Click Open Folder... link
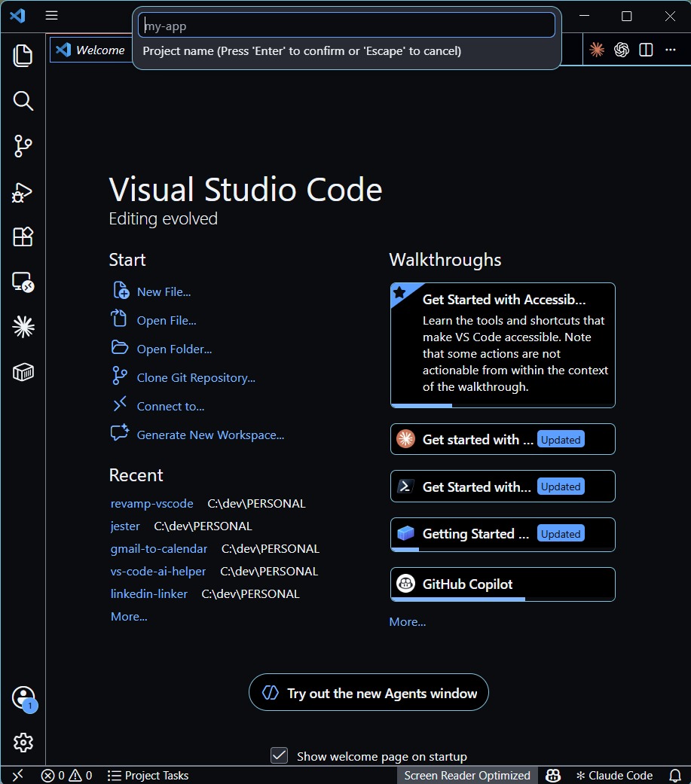The image size is (691, 784). pyautogui.click(x=174, y=349)
